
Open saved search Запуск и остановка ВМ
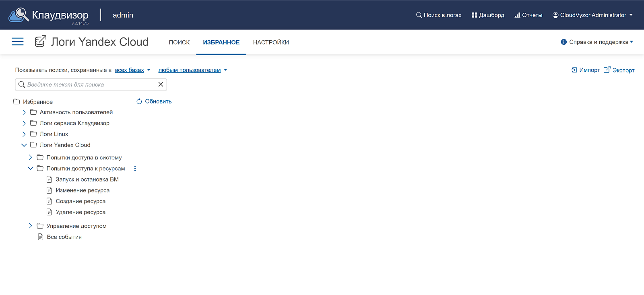point(87,179)
